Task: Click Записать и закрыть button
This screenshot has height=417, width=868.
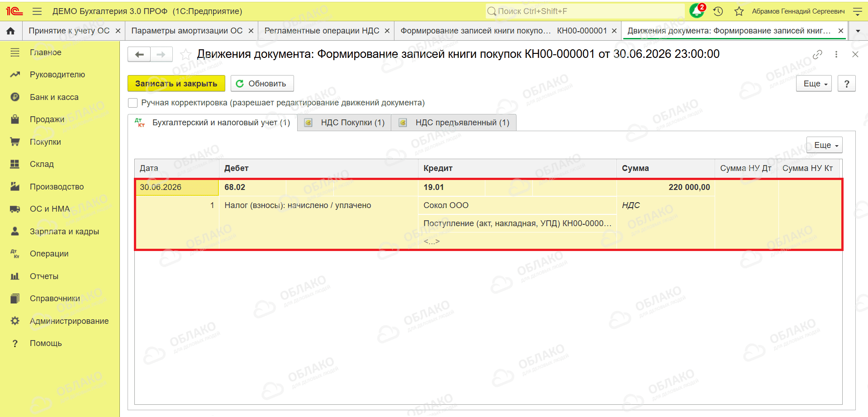Action: coord(176,84)
